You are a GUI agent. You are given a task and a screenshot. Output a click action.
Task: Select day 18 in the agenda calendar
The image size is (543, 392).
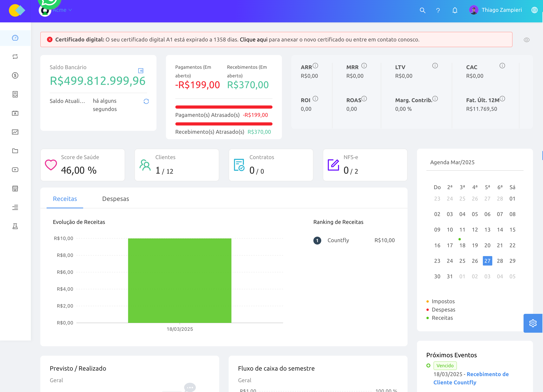(462, 245)
